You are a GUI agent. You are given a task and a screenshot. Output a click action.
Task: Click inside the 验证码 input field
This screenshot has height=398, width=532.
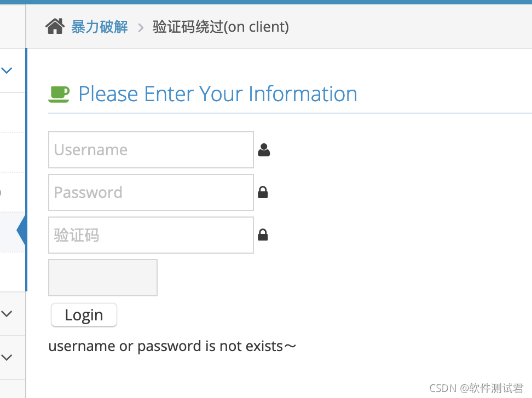[x=151, y=235]
